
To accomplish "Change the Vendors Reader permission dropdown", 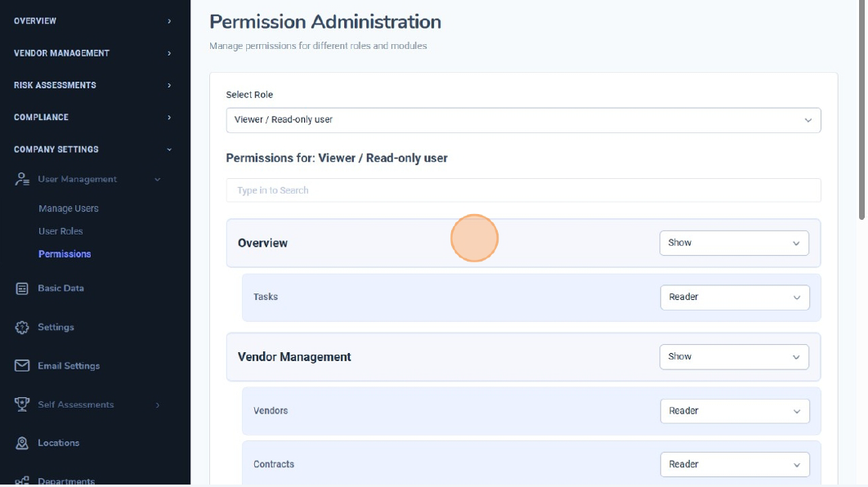I will (734, 411).
